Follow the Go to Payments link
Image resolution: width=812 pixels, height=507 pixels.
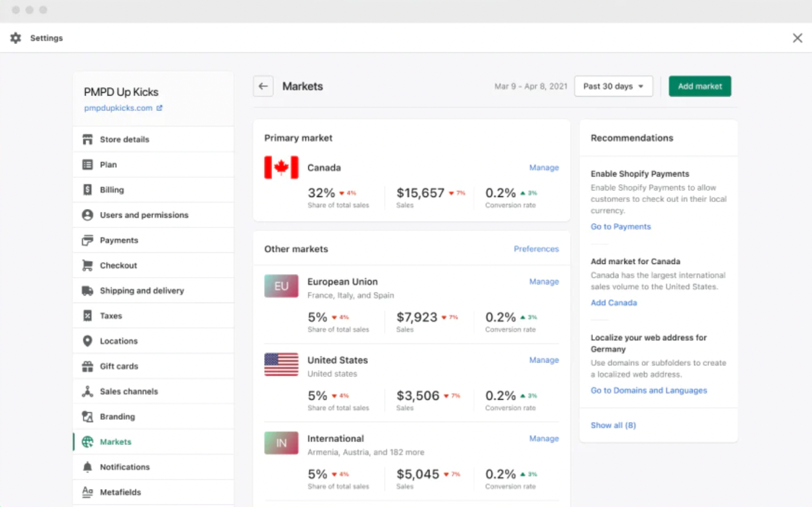pyautogui.click(x=620, y=227)
